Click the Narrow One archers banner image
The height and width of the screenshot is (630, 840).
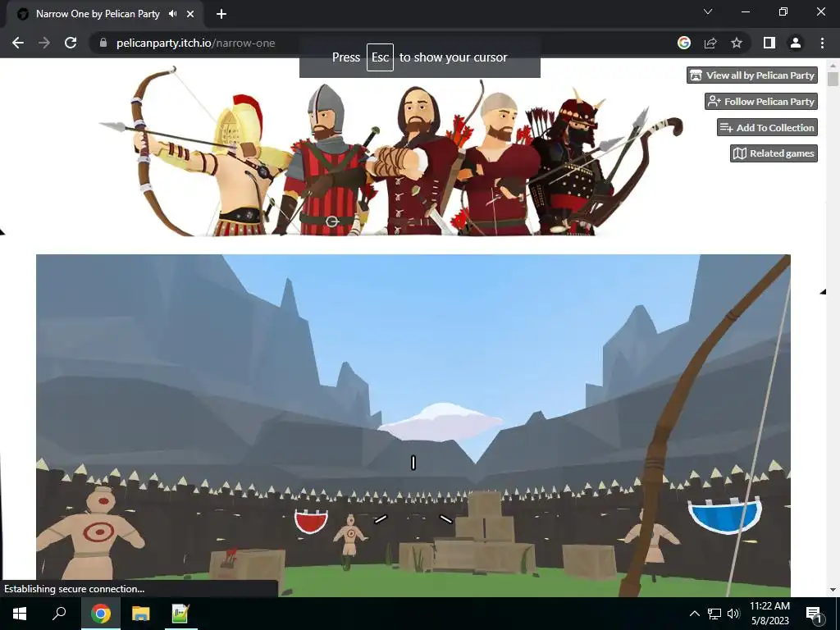pyautogui.click(x=391, y=151)
